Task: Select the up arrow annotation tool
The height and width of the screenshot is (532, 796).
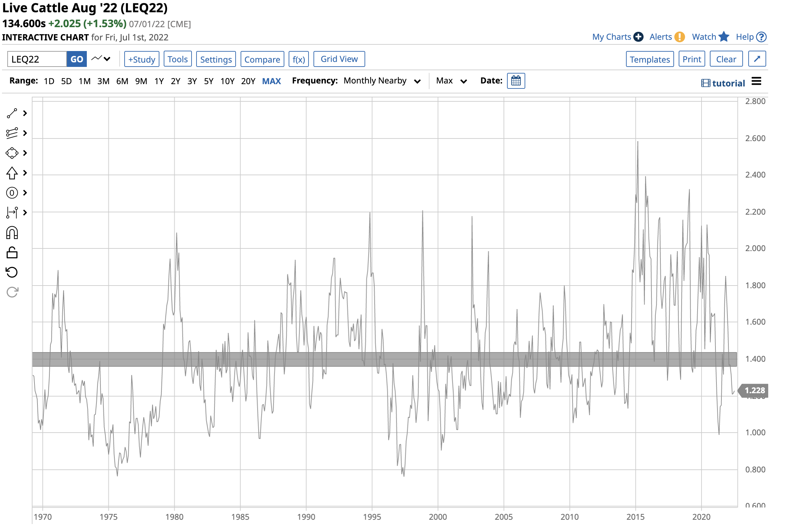Action: point(12,173)
